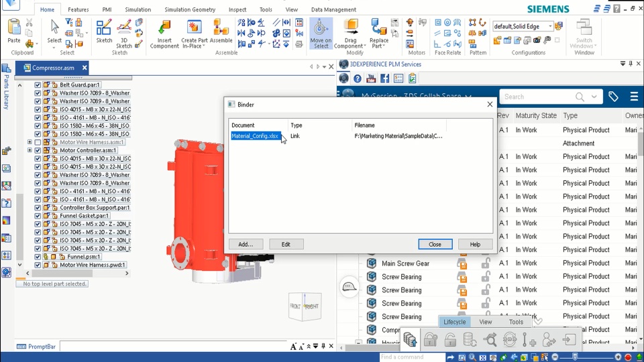Click the YouTube icon in PLM Services
The height and width of the screenshot is (362, 644).
pos(371,78)
